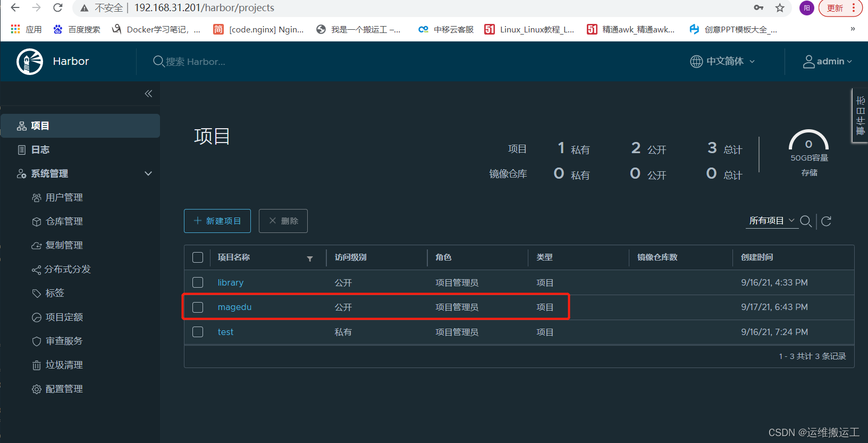
Task: Click the 搜索 Harbor search field
Action: click(195, 62)
